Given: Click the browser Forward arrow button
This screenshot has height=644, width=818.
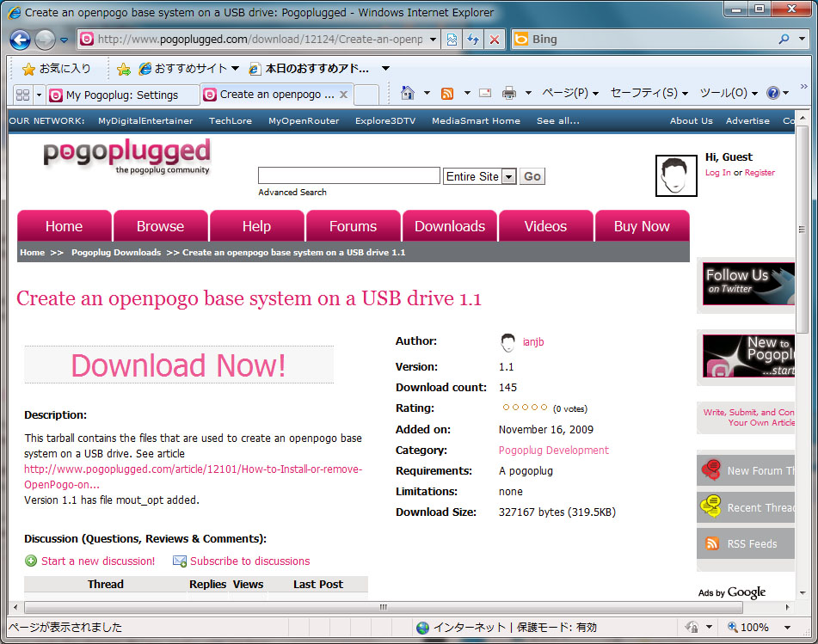Looking at the screenshot, I should point(45,40).
